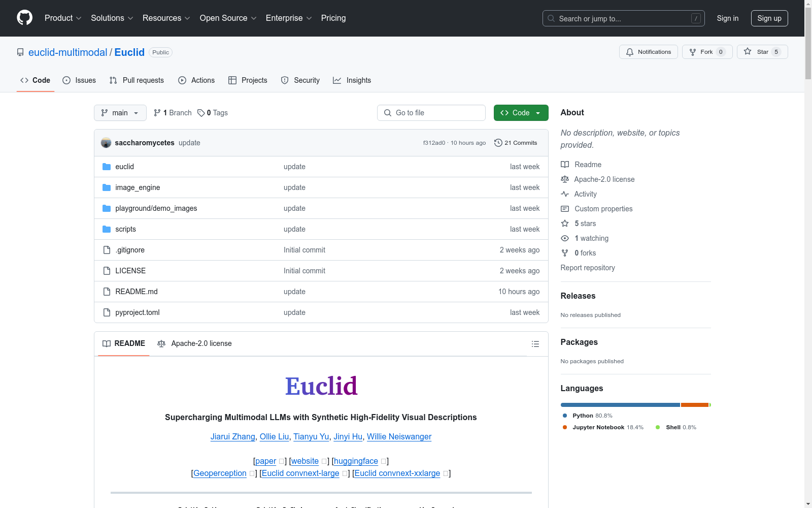Click the repository icon beside euclid-multimodal
This screenshot has width=812, height=508.
[x=20, y=52]
